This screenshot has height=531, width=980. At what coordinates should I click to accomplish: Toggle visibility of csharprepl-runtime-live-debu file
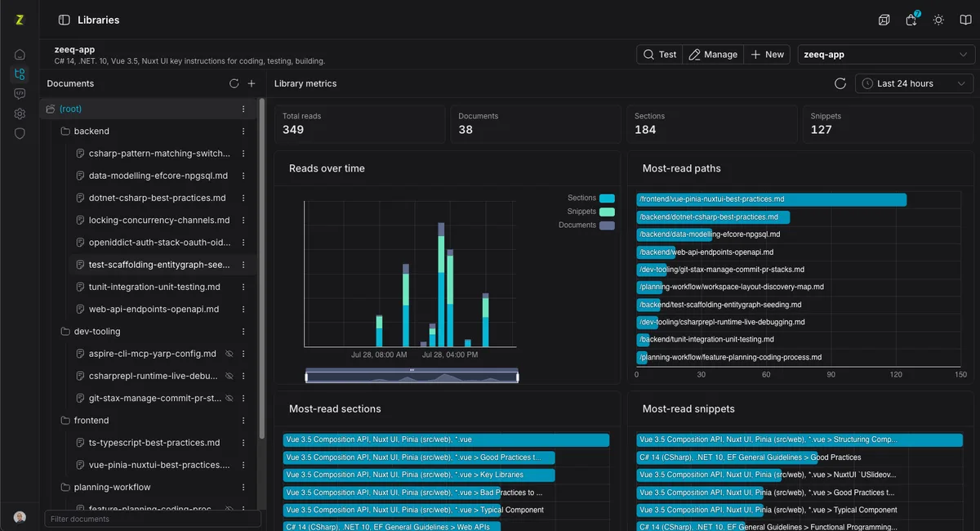click(x=229, y=376)
